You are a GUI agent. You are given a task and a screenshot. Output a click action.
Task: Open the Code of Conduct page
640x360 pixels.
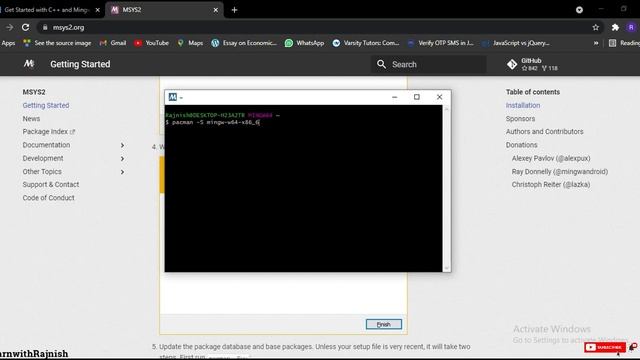point(48,198)
